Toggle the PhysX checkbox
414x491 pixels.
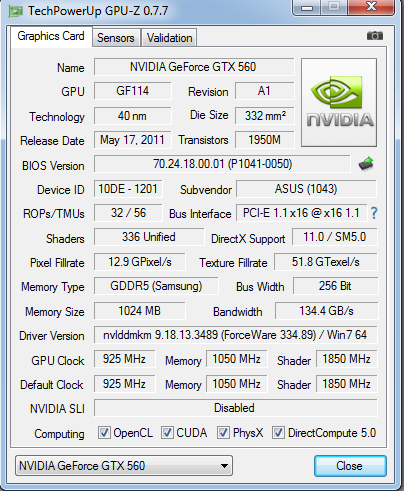click(x=223, y=433)
